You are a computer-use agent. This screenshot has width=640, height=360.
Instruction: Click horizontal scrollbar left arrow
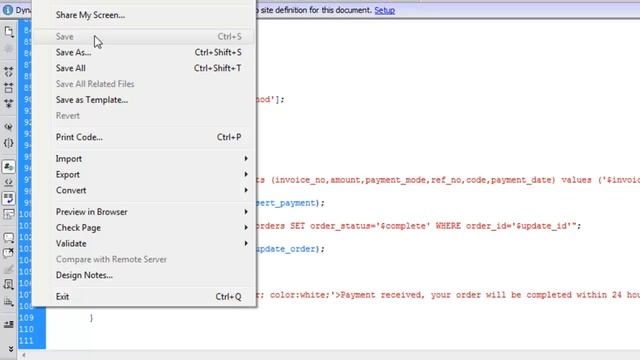coord(24,355)
